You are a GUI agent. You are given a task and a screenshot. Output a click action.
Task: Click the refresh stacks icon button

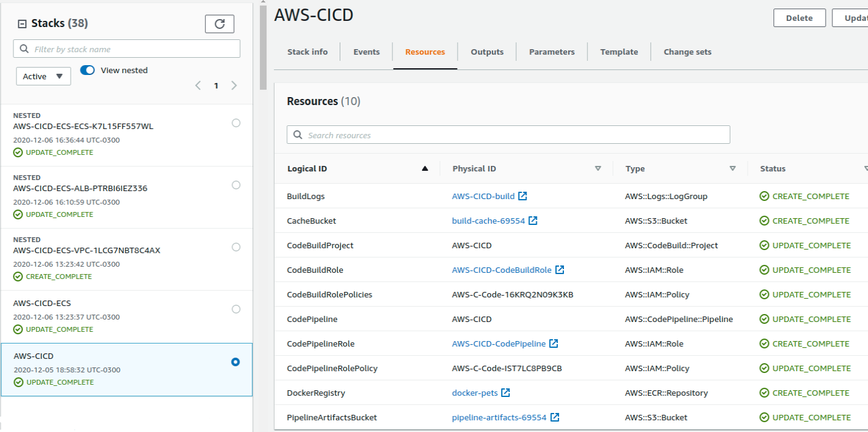pos(219,24)
